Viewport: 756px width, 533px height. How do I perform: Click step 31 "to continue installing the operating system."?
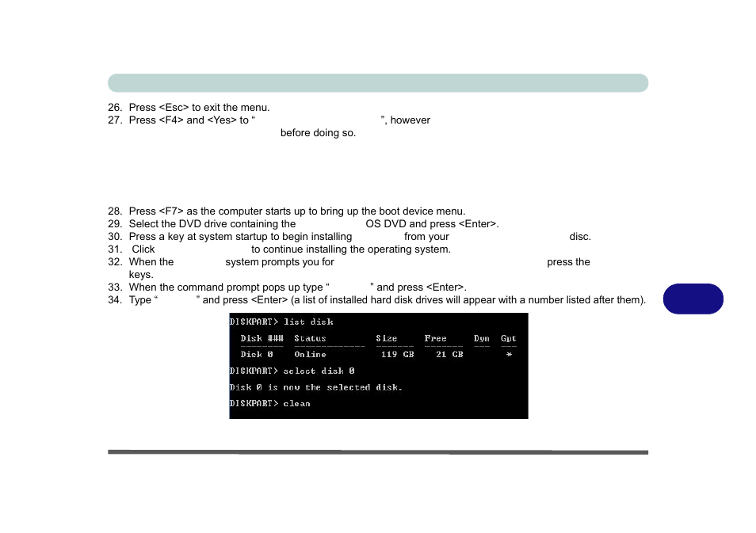coord(351,249)
